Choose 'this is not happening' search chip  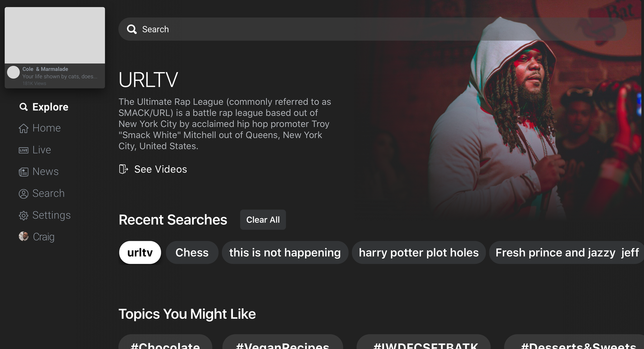pos(285,253)
